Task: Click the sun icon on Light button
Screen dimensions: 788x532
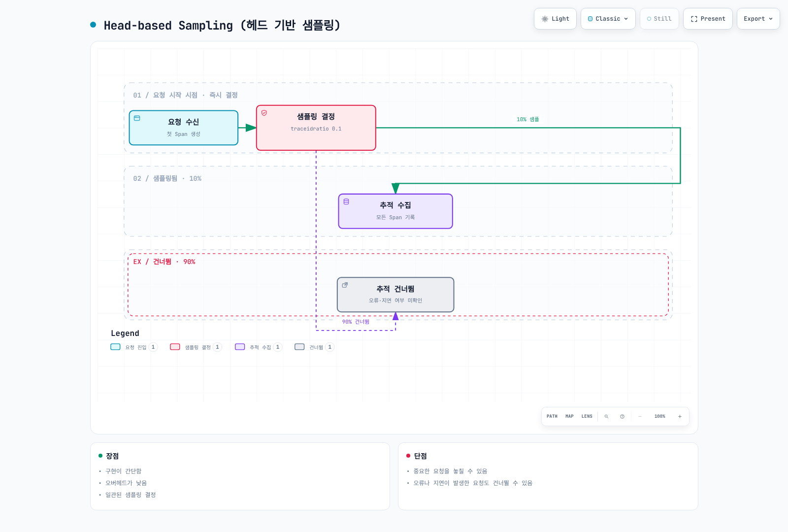Action: pos(545,19)
